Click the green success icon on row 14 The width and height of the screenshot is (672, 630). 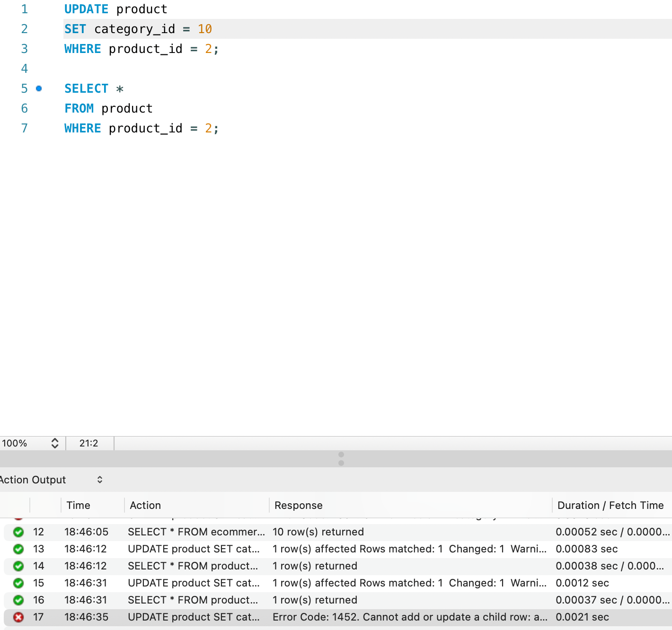coord(18,566)
